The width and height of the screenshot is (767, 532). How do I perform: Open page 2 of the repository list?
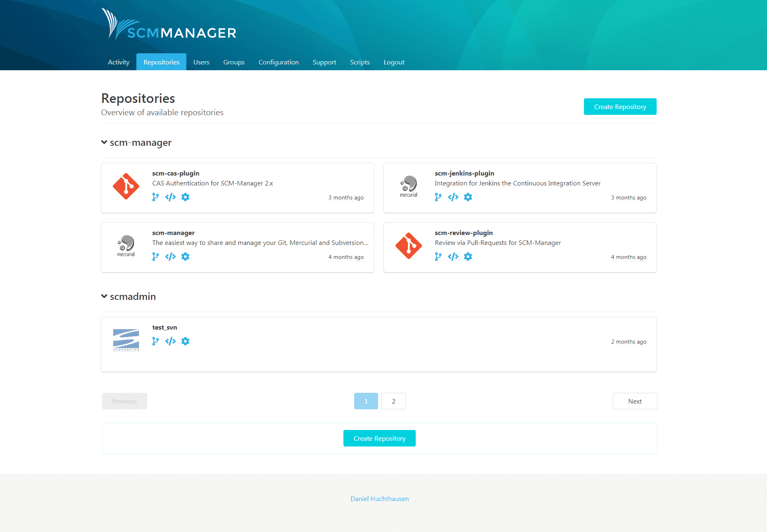[x=393, y=401]
